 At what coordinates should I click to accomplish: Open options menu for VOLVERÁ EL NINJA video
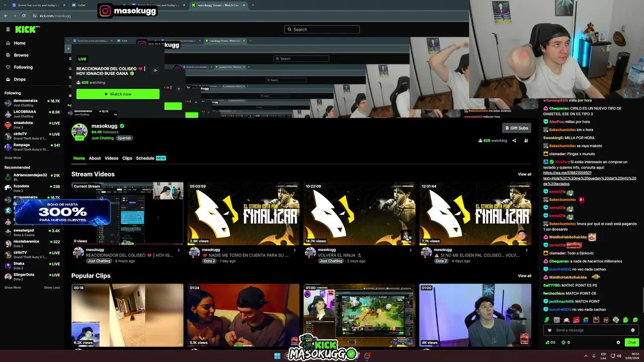411,250
